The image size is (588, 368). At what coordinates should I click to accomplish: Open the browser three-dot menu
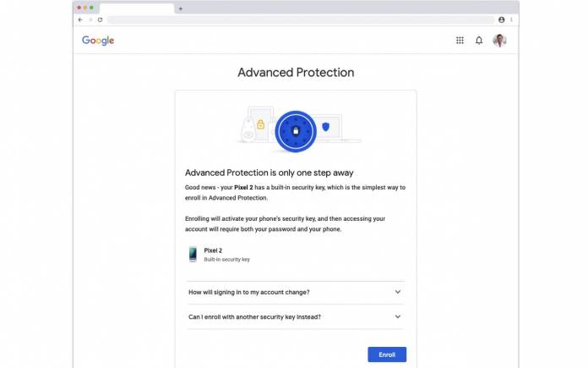tap(511, 19)
